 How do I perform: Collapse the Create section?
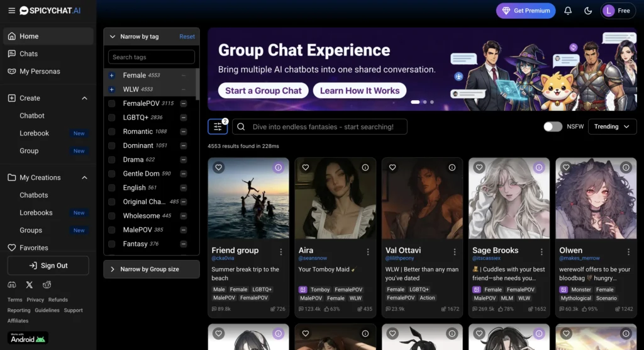[84, 98]
